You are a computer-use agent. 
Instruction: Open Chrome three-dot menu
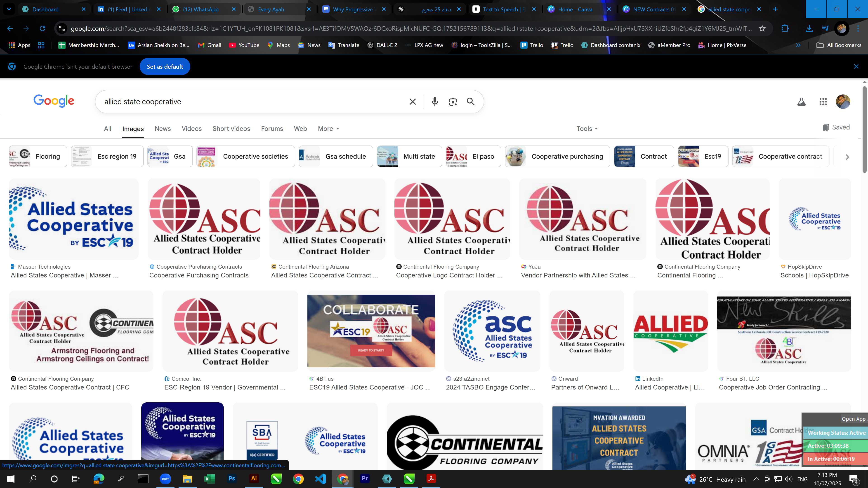pos(858,29)
